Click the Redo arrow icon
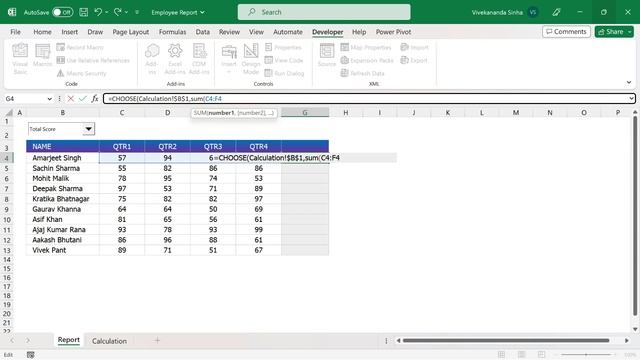The width and height of the screenshot is (640, 360). 118,12
